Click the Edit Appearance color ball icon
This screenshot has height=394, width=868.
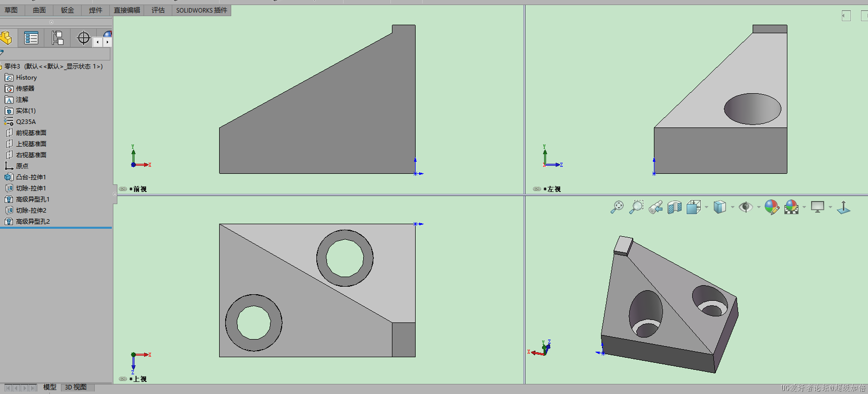[772, 207]
